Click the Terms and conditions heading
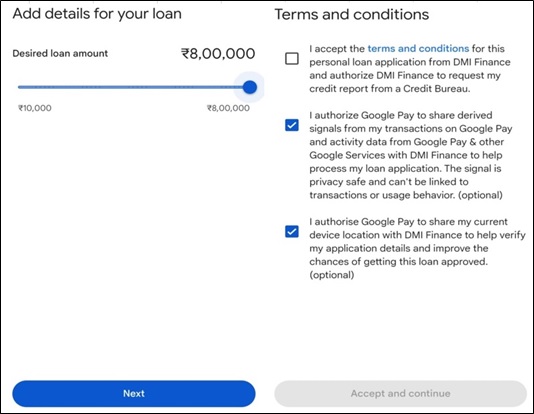Viewport: 534px width, 414px height. tap(352, 15)
